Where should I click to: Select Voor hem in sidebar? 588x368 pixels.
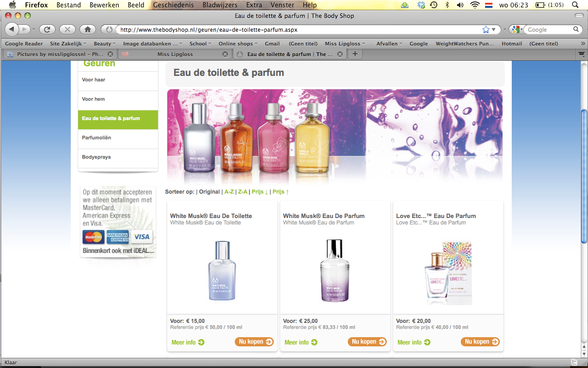point(118,99)
